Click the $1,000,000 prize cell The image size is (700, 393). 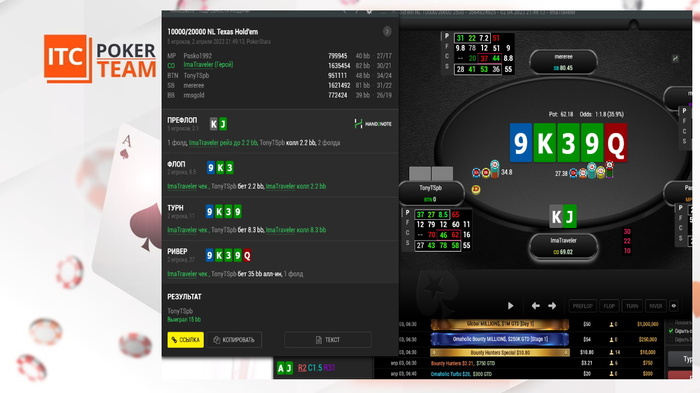(x=647, y=324)
